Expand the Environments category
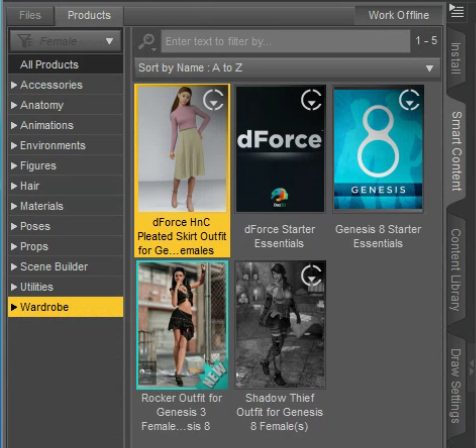The image size is (476, 448). pos(14,146)
